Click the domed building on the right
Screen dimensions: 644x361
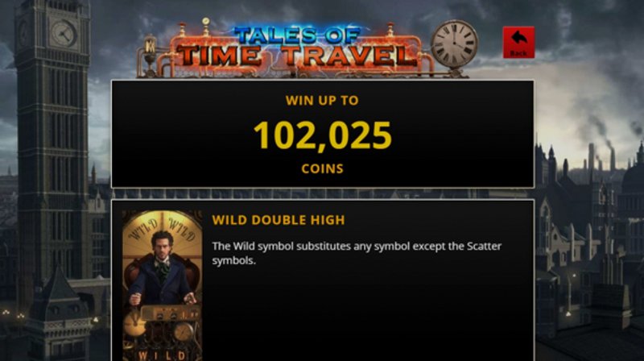(633, 172)
